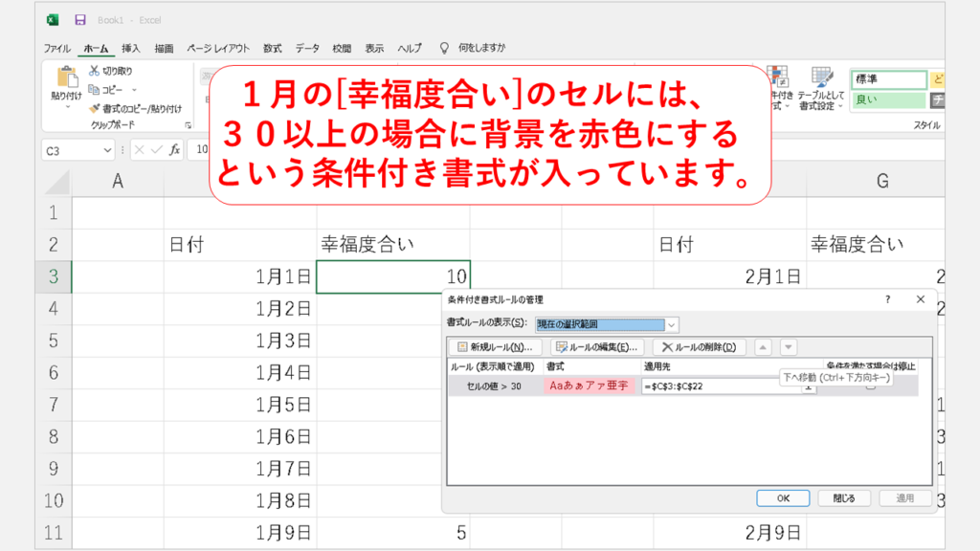Image resolution: width=980 pixels, height=551 pixels.
Task: Click the dialog help question mark
Action: click(887, 299)
